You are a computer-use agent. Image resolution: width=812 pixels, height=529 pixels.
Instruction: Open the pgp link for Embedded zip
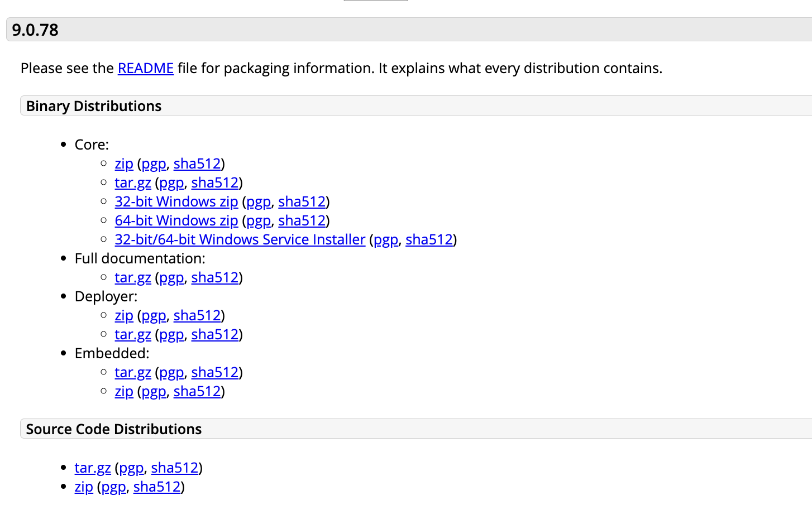click(154, 391)
